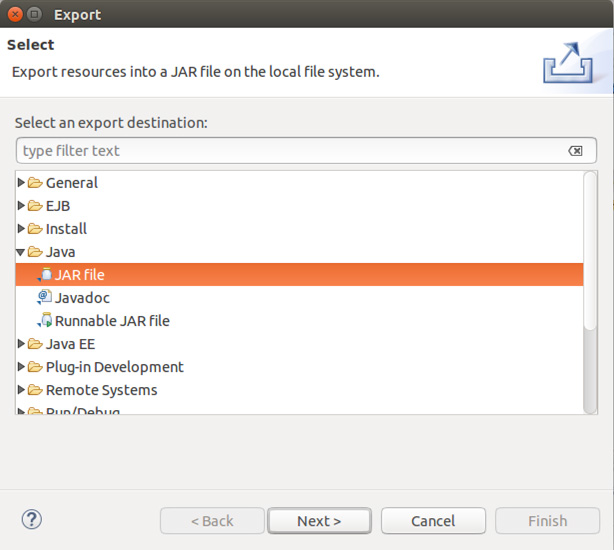
Task: Expand the Install category
Action: (21, 229)
